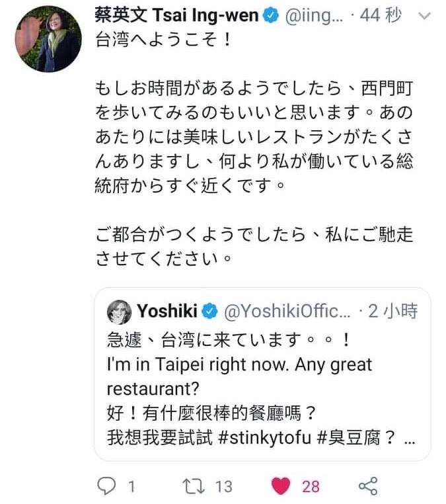Open the #stinkytofu hashtag
The image size is (446, 504).
264,439
